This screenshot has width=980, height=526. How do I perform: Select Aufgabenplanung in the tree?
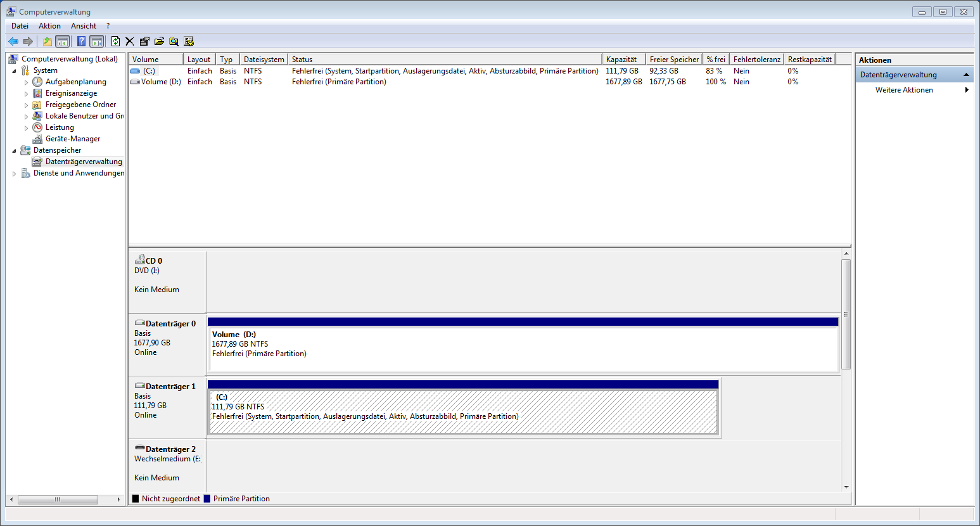75,82
